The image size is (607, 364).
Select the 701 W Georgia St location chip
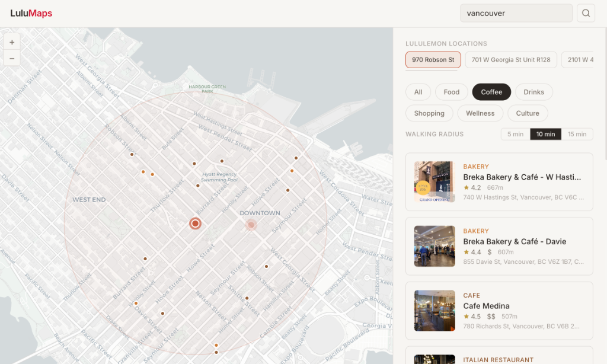(x=510, y=59)
